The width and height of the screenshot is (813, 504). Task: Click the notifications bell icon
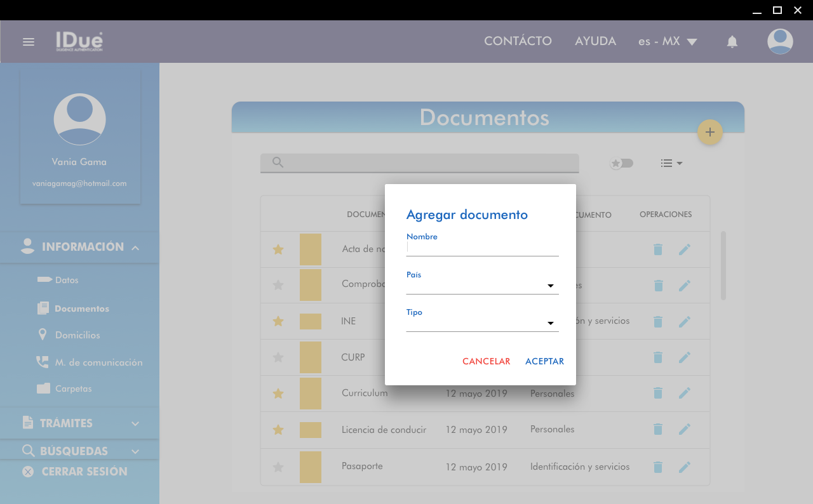tap(732, 42)
